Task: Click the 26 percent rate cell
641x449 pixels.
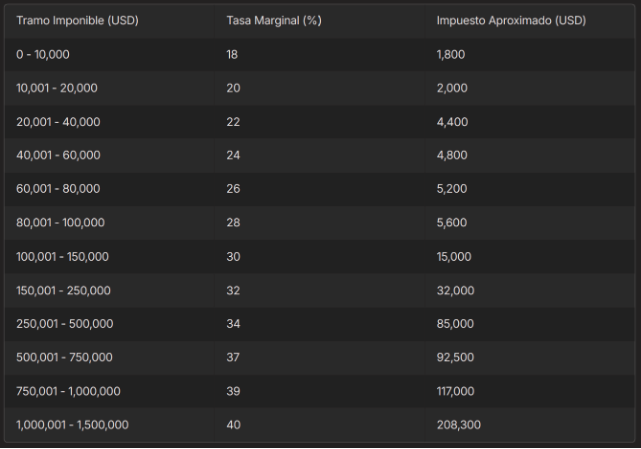Action: (233, 189)
